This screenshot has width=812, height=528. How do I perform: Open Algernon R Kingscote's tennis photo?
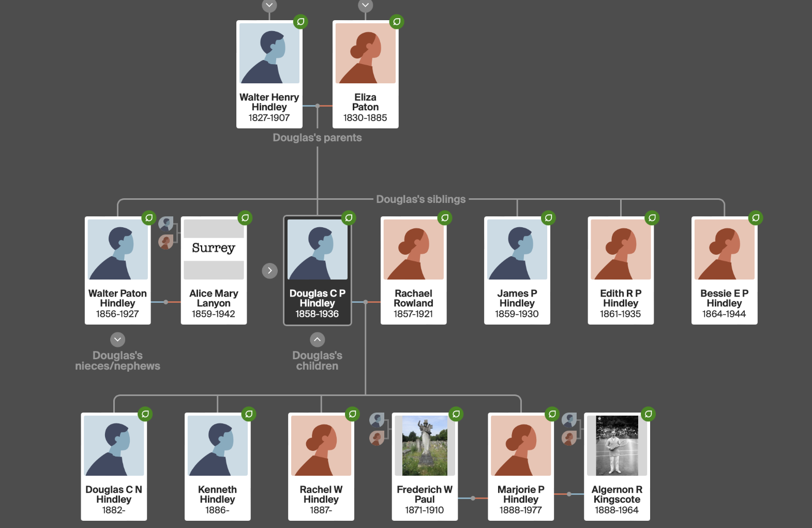(x=617, y=446)
